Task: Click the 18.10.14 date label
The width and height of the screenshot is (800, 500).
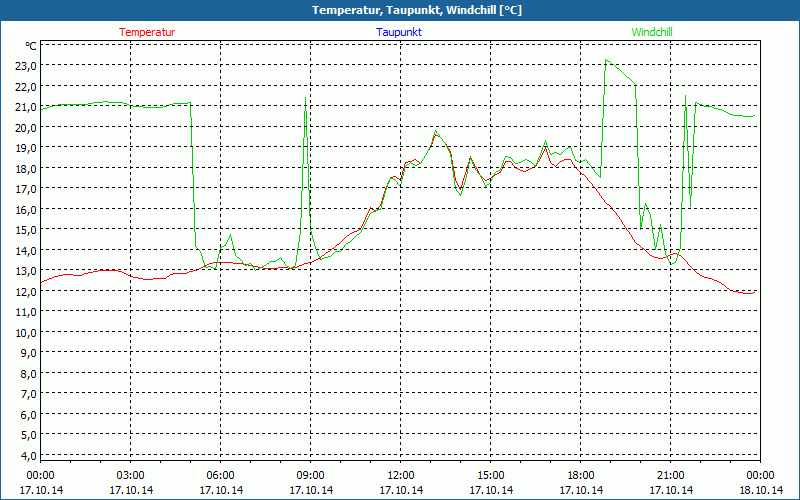Action: tap(761, 490)
